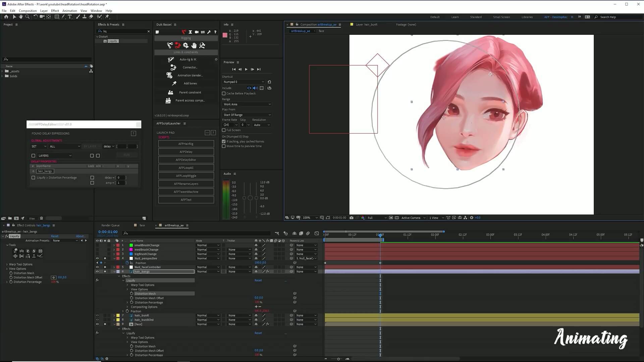Open the Animation menu

click(x=69, y=11)
